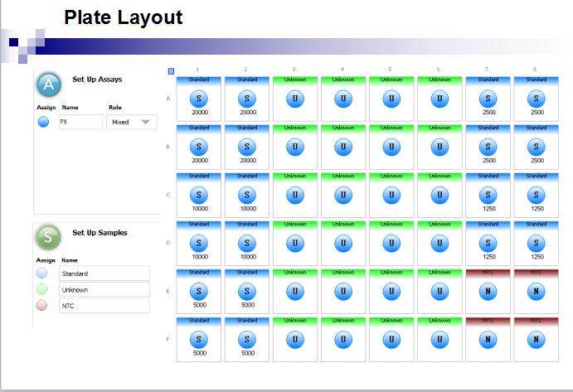Click the Standard sample name field
Image resolution: width=573 pixels, height=392 pixels.
(x=104, y=273)
